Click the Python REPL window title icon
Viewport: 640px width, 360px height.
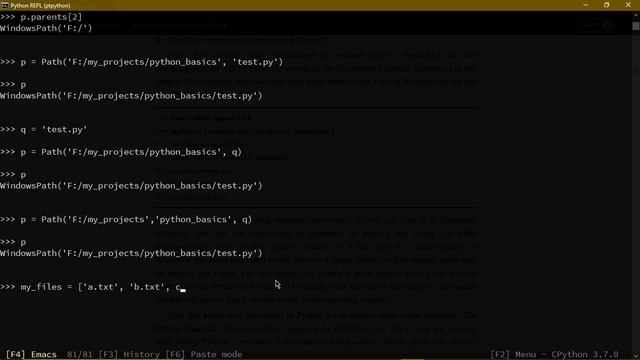tap(4, 5)
